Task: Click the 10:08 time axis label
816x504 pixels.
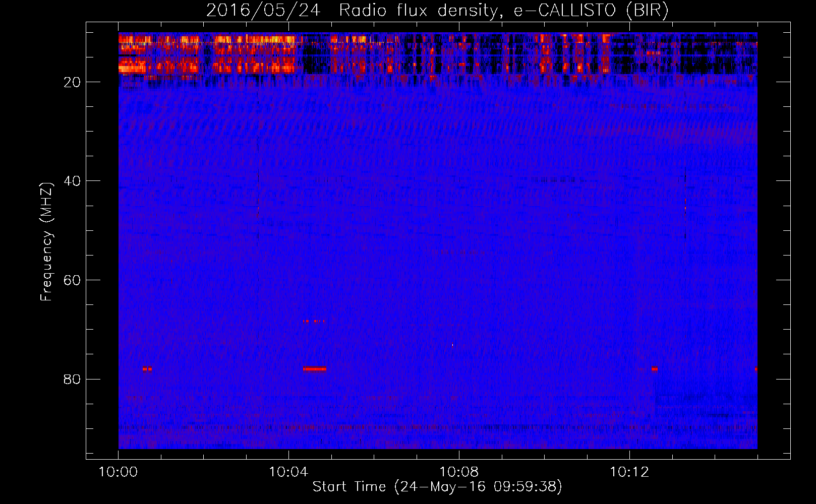Action: (x=459, y=472)
